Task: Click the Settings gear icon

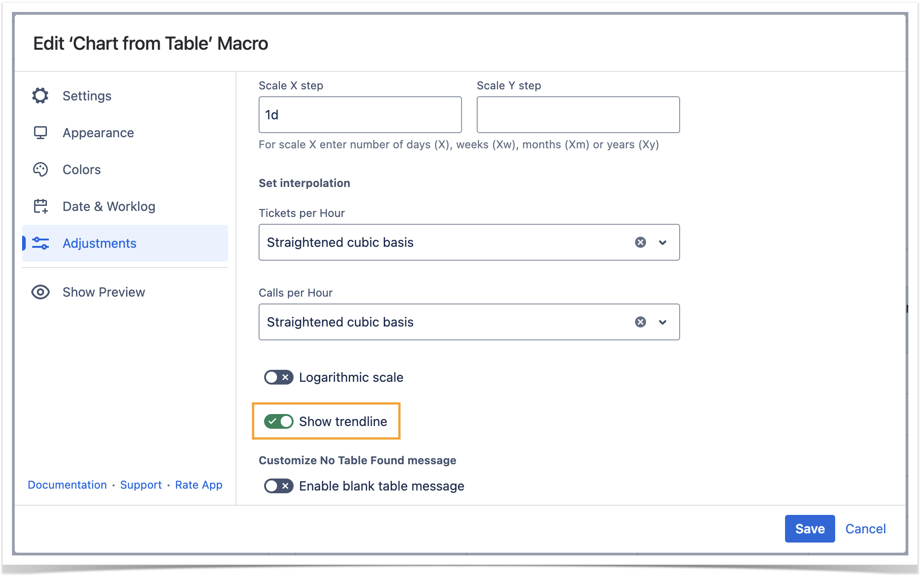Action: [x=40, y=96]
